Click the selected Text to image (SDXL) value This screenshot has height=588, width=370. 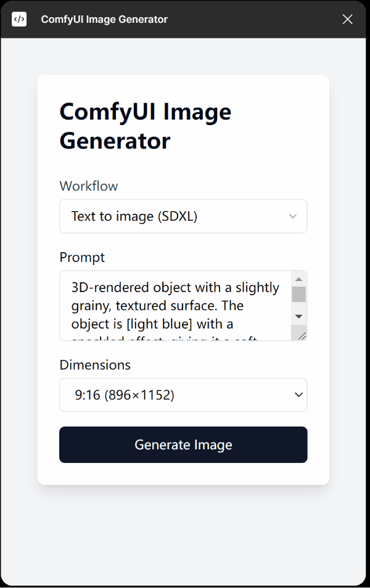134,216
